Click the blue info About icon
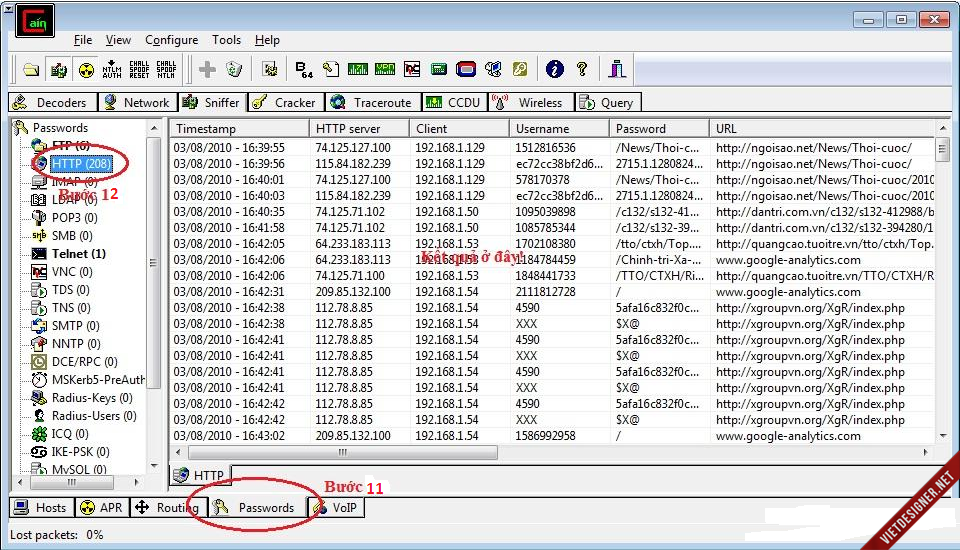The width and height of the screenshot is (960, 550). click(555, 69)
